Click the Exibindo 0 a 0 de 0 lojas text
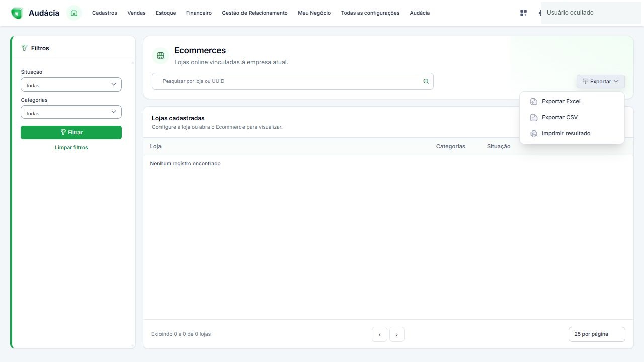 click(181, 334)
